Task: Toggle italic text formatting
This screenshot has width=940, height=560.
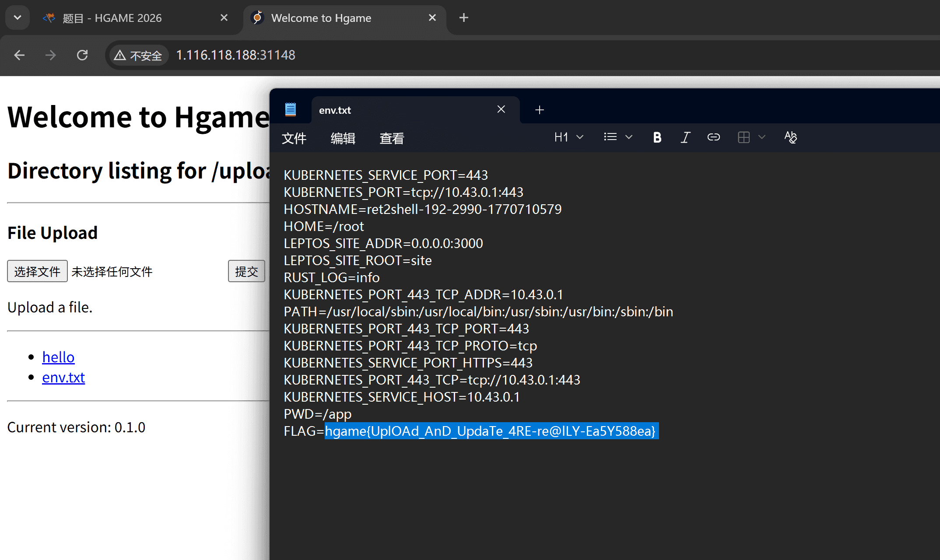Action: (685, 137)
